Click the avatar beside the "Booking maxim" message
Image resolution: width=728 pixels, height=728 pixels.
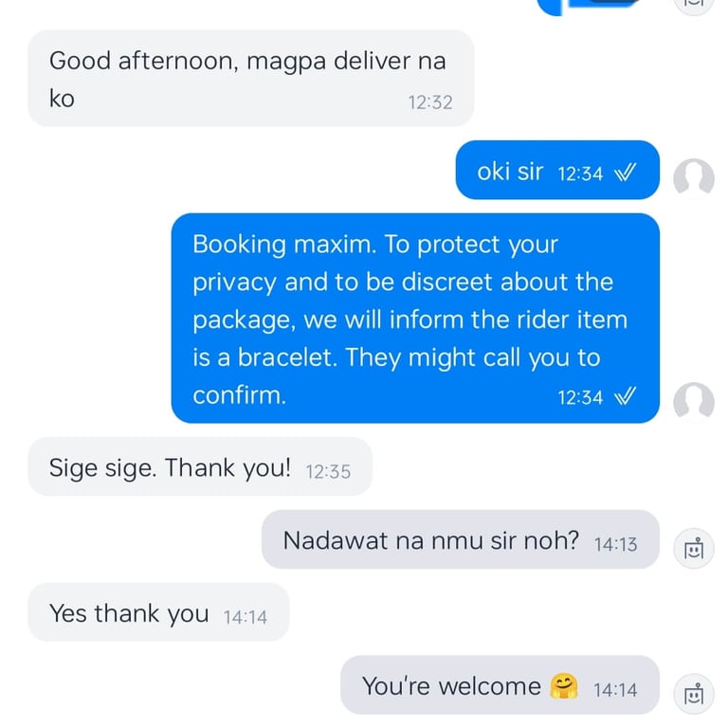[x=694, y=402]
